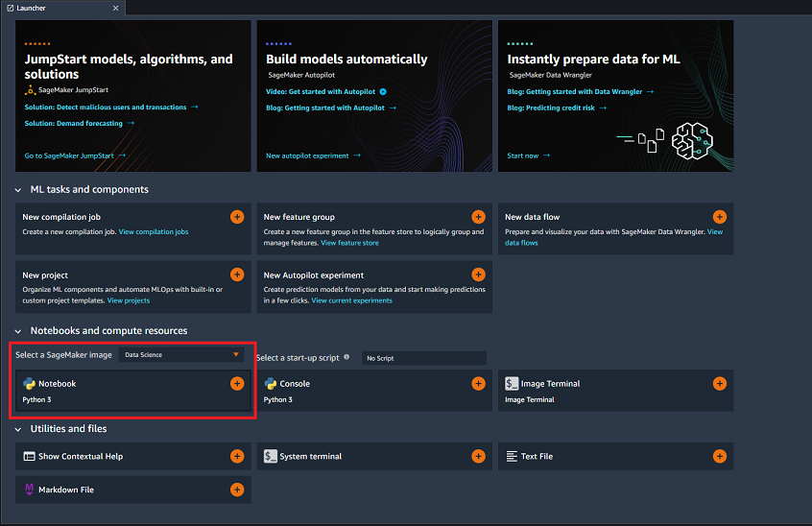Viewport: 812px width, 526px height.
Task: Click the JumpStart models banner heading
Action: point(129,67)
